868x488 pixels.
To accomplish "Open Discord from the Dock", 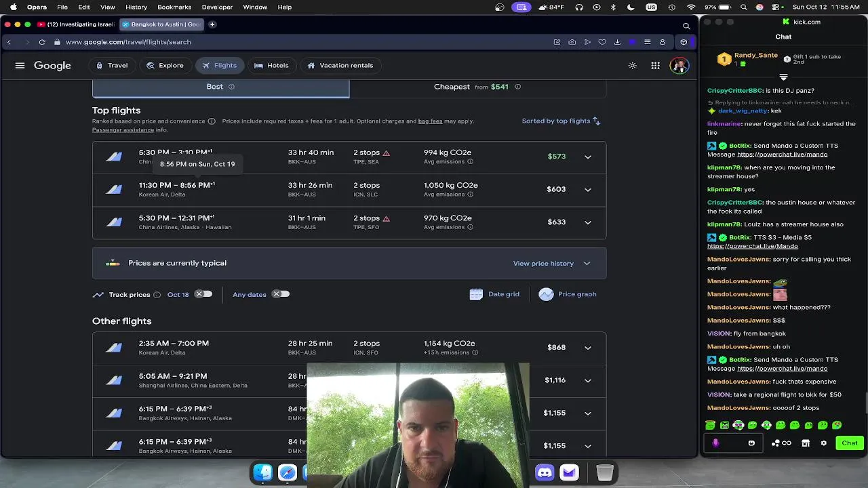I will point(545,472).
